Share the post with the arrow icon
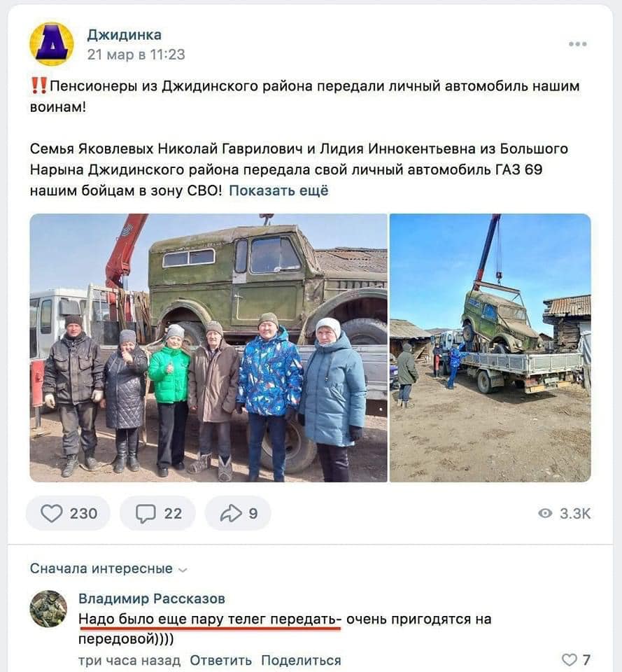The image size is (622, 672). tap(231, 513)
